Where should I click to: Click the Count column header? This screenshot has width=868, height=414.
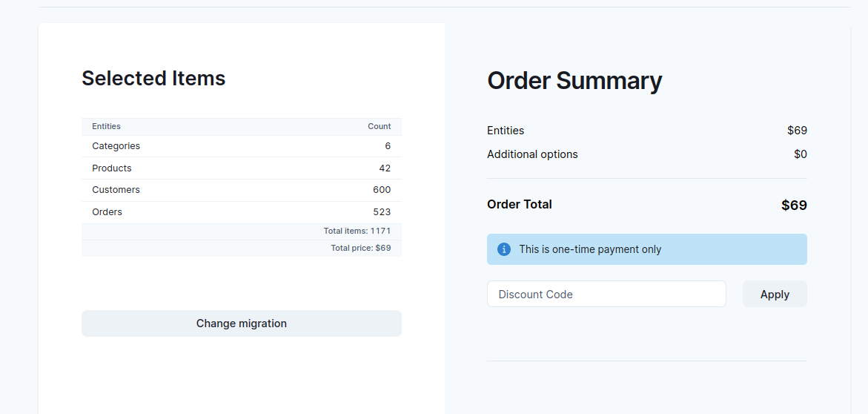379,126
